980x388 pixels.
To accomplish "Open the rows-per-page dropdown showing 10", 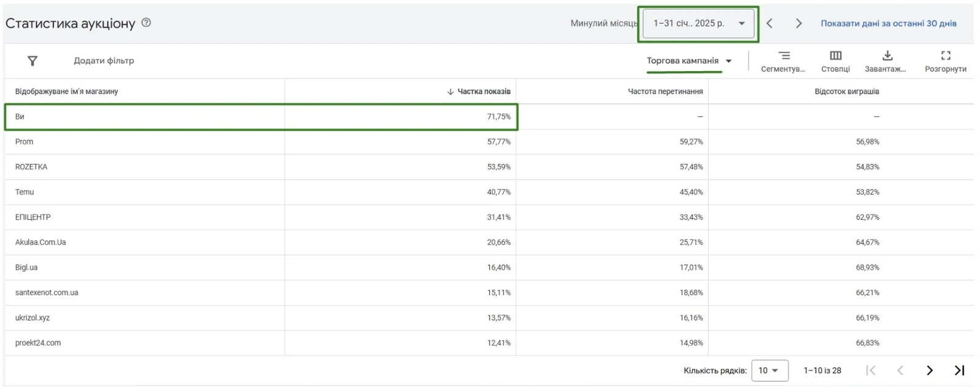I will point(769,370).
